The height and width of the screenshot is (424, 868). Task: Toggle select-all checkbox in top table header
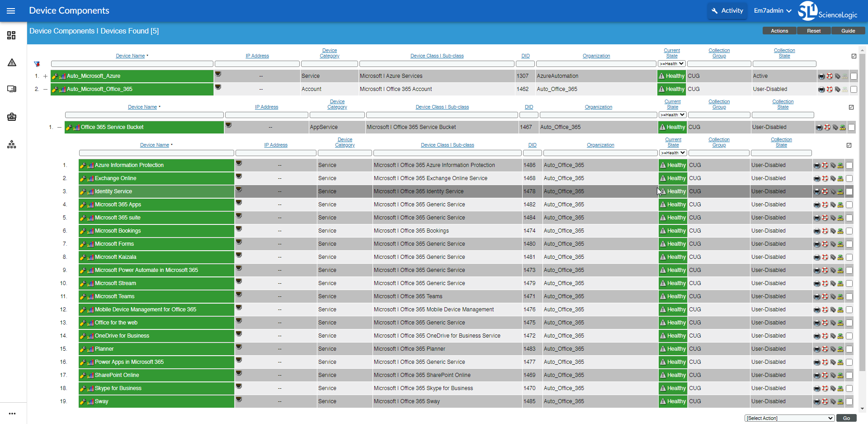click(x=854, y=56)
